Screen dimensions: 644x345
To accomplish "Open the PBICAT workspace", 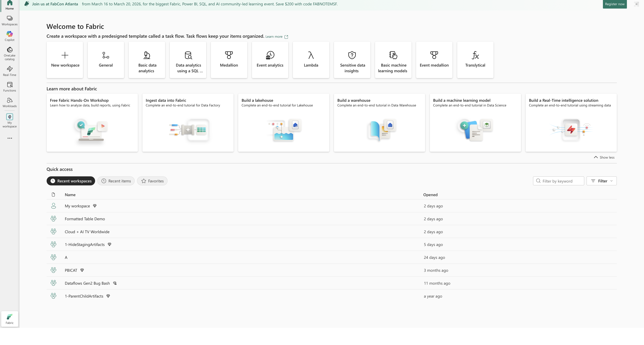I will (332, 270).
